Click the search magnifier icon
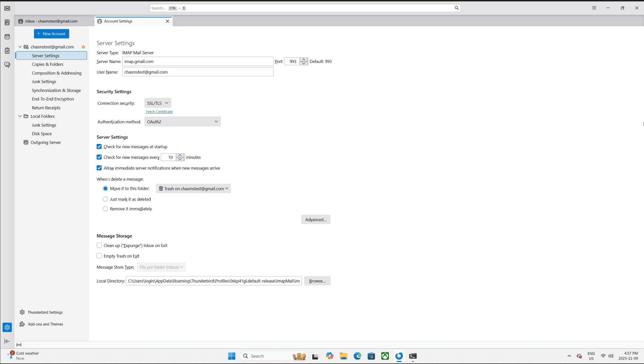644x364 pixels. point(457,8)
